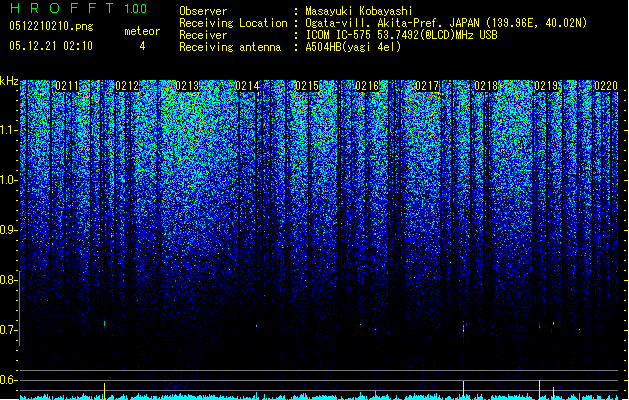
Task: Select the Ogata-vill. Akita-Pref. JAPAN location text
Action: pos(446,23)
